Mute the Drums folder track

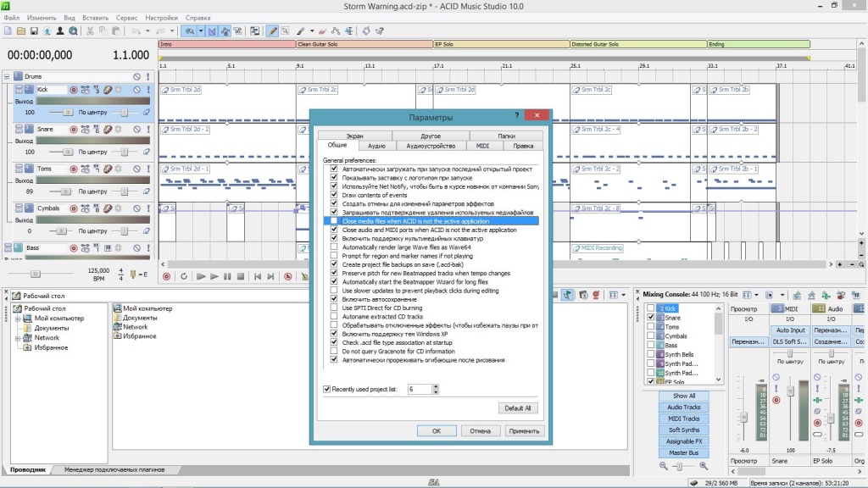tap(136, 76)
